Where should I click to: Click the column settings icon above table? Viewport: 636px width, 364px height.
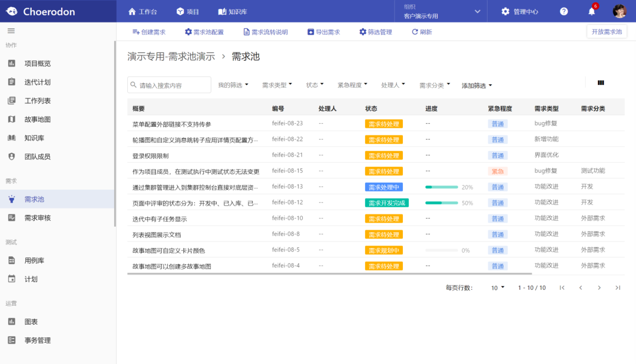click(x=601, y=83)
